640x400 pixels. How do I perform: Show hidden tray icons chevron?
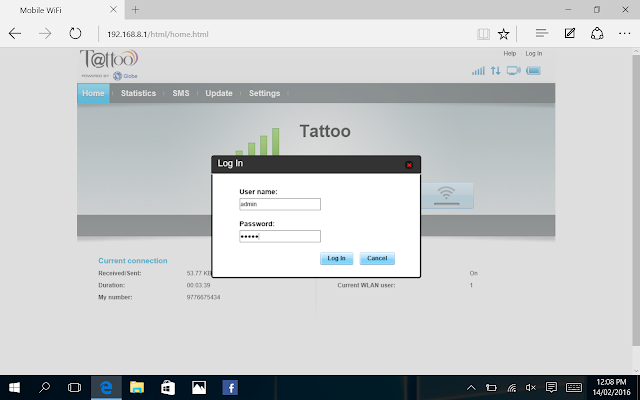pos(471,388)
